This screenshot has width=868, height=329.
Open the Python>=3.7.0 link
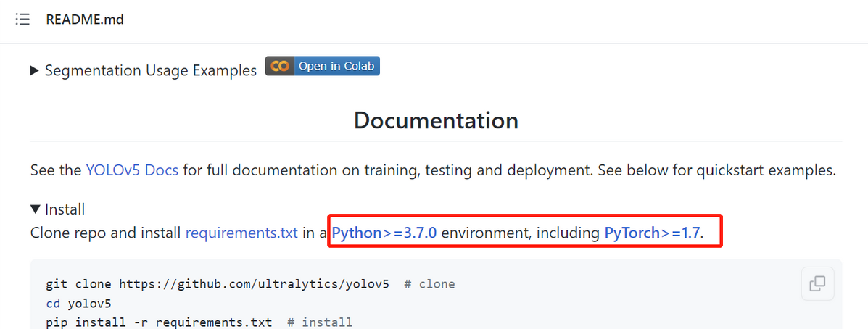tap(385, 233)
